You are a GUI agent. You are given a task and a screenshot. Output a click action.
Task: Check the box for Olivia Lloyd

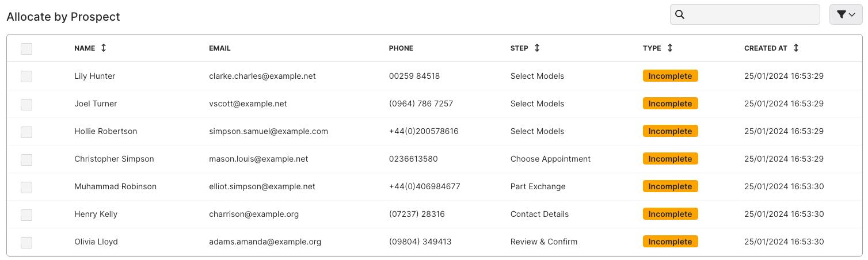click(26, 242)
